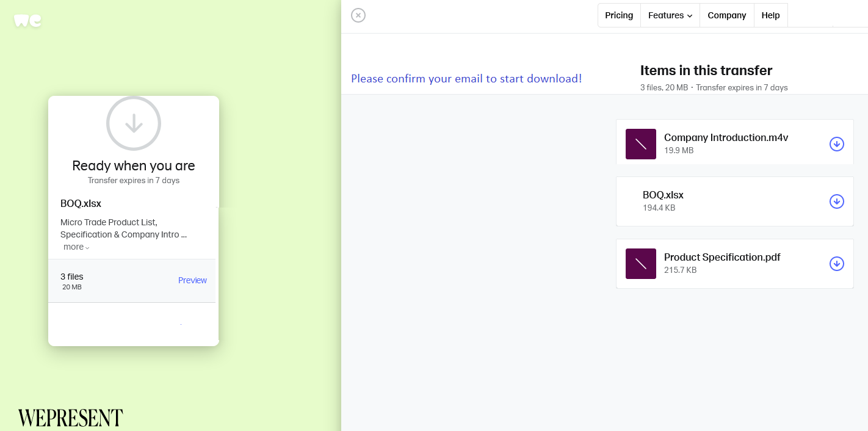Click the confirm your email message
The height and width of the screenshot is (431, 868).
click(466, 79)
